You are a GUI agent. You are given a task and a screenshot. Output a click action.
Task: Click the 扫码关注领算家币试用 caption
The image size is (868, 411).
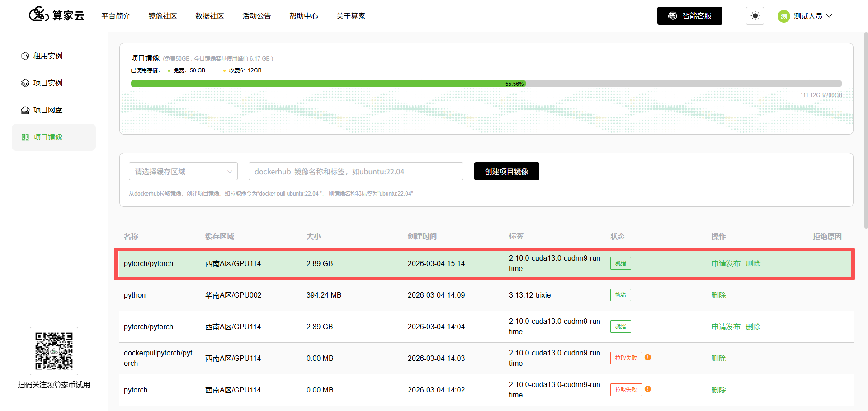pyautogui.click(x=54, y=384)
